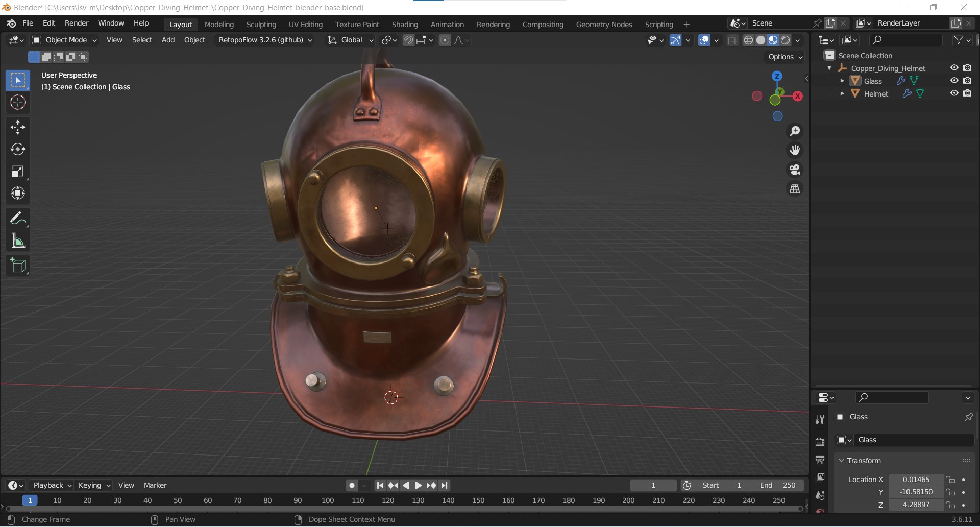Image resolution: width=980 pixels, height=527 pixels.
Task: Open the Playback dropdown
Action: (x=52, y=485)
